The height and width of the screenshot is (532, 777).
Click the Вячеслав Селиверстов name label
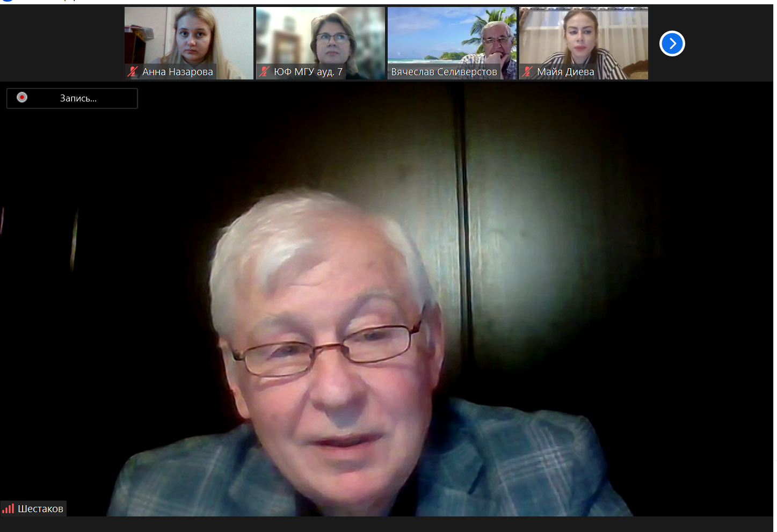click(444, 72)
